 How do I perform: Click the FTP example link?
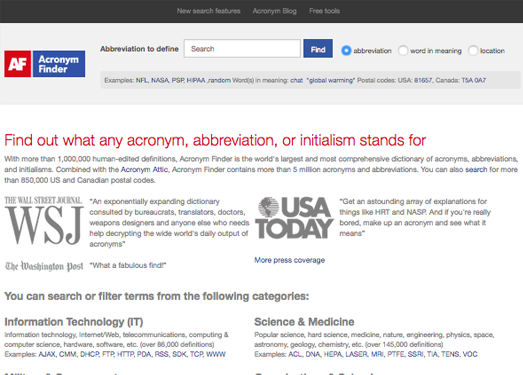[108, 354]
